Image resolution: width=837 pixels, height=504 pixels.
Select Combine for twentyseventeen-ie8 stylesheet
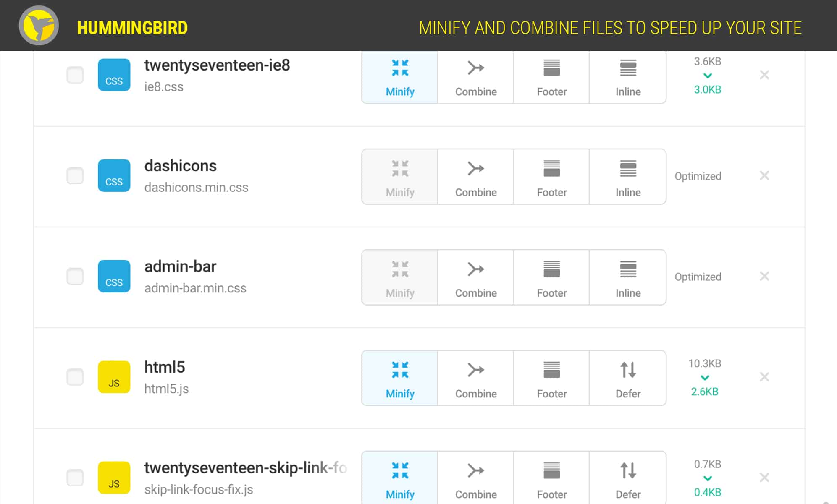point(475,77)
